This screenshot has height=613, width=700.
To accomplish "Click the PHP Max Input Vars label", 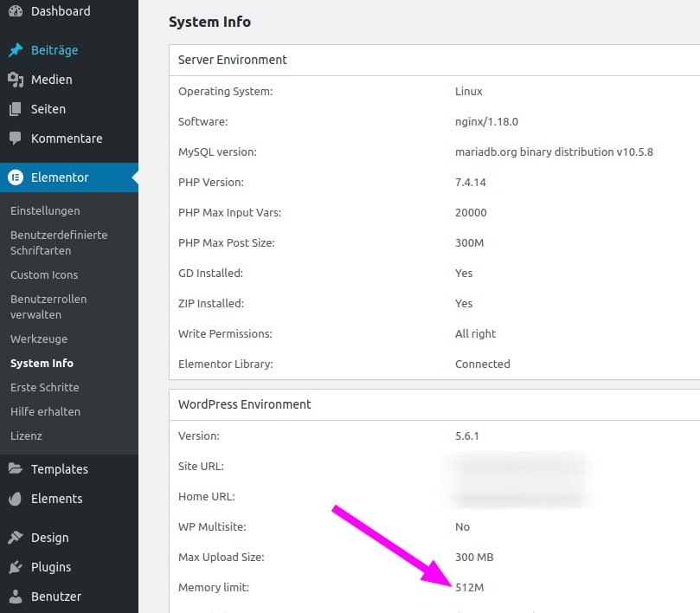I will (230, 213).
